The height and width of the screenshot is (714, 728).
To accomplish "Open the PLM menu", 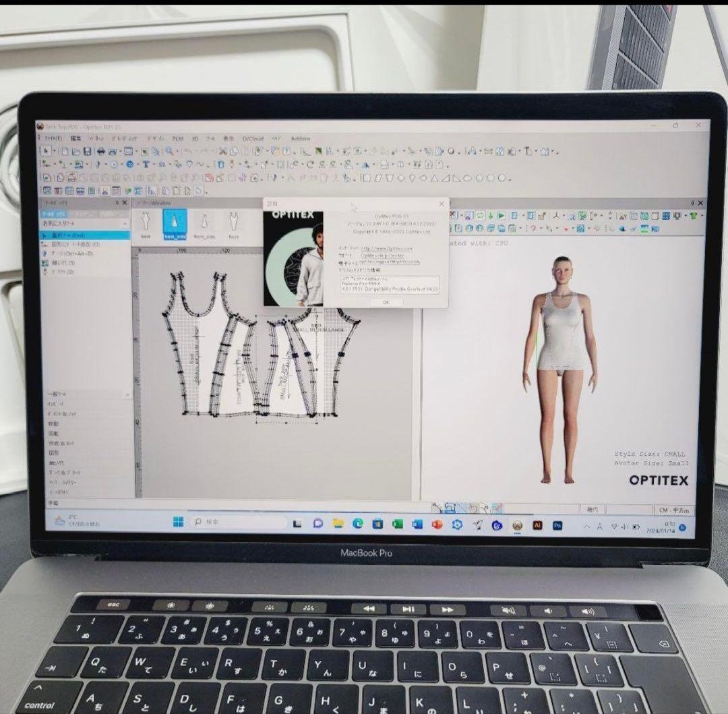I will tap(177, 138).
